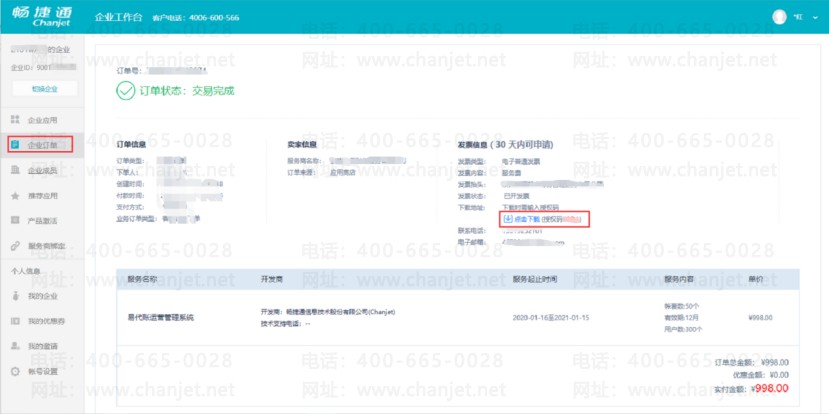The image size is (829, 414).
Task: Click the ¥998.00 unit price cell
Action: point(760,318)
